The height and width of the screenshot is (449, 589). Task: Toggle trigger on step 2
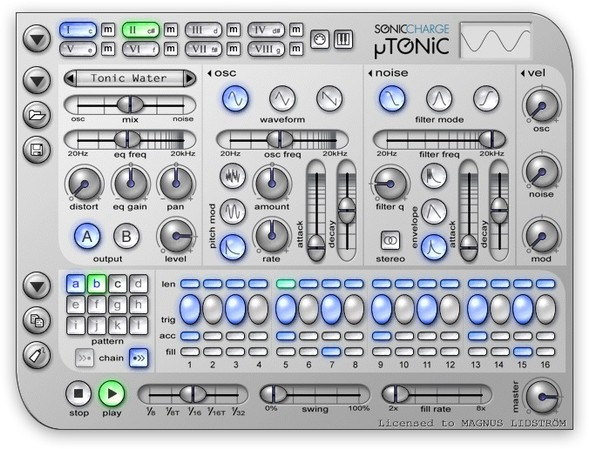[x=213, y=309]
